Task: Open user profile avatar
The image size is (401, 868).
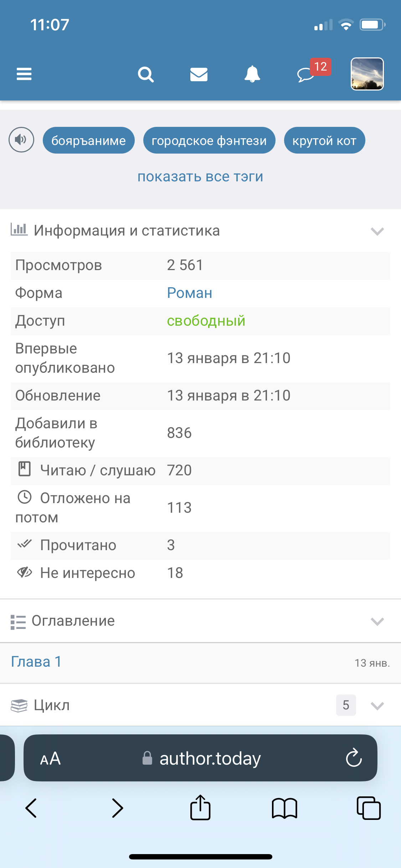Action: tap(367, 74)
